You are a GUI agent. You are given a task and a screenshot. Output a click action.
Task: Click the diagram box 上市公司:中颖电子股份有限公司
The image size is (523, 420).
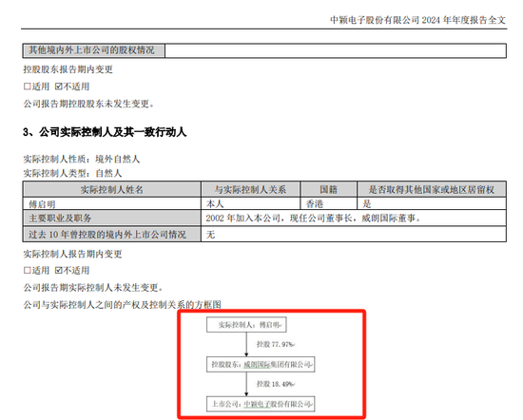(x=261, y=404)
